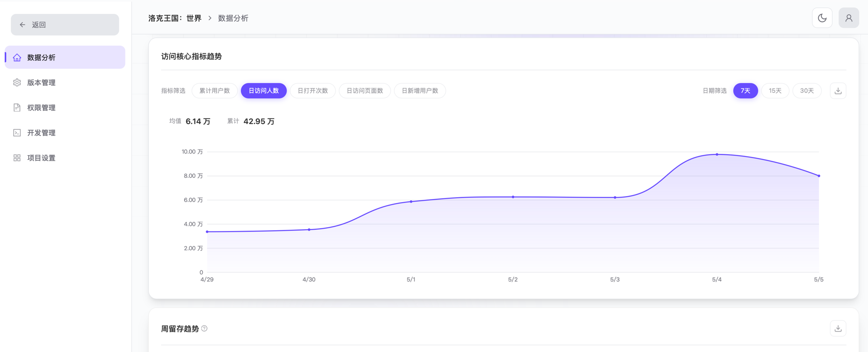
Task: Click the 数据分析 breadcrumb text
Action: (233, 18)
